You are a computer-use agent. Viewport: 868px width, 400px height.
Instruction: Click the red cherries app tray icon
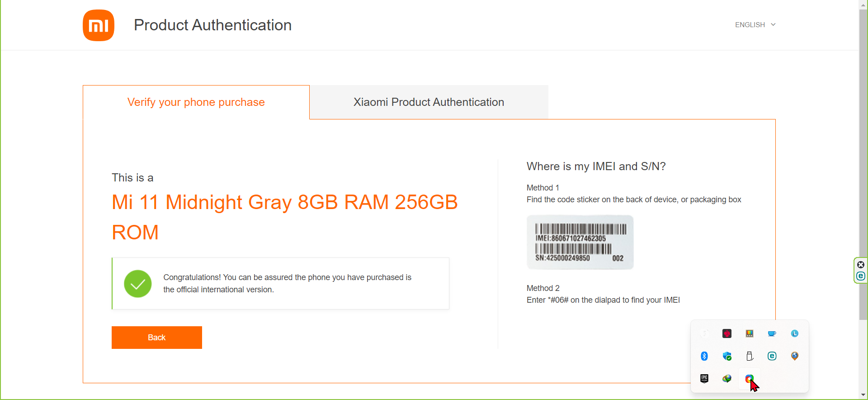point(727,333)
